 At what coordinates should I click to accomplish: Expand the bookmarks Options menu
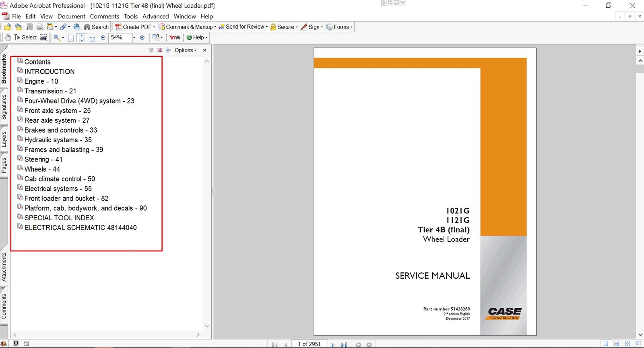tap(186, 50)
